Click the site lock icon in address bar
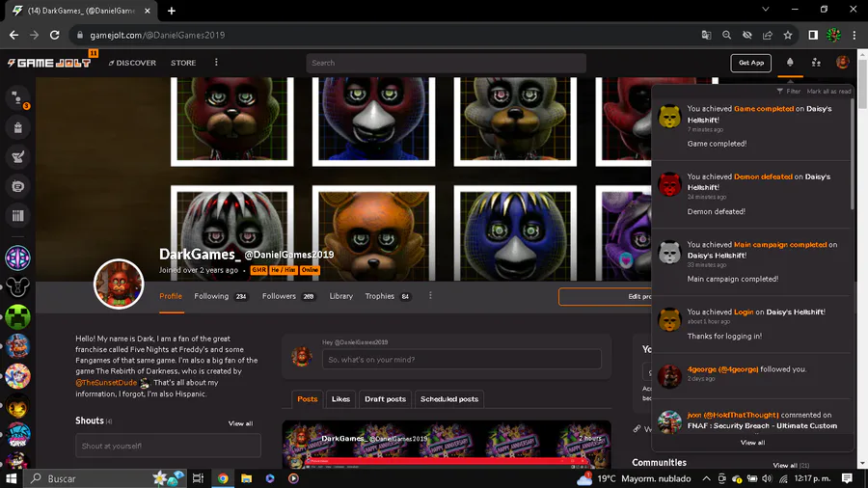The height and width of the screenshot is (488, 868). tap(80, 35)
